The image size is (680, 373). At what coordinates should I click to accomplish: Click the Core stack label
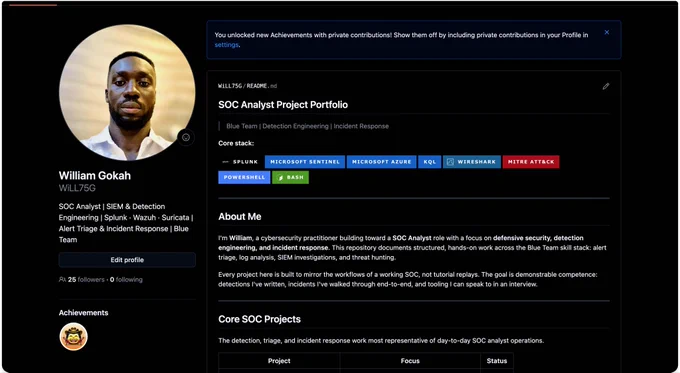[236, 143]
